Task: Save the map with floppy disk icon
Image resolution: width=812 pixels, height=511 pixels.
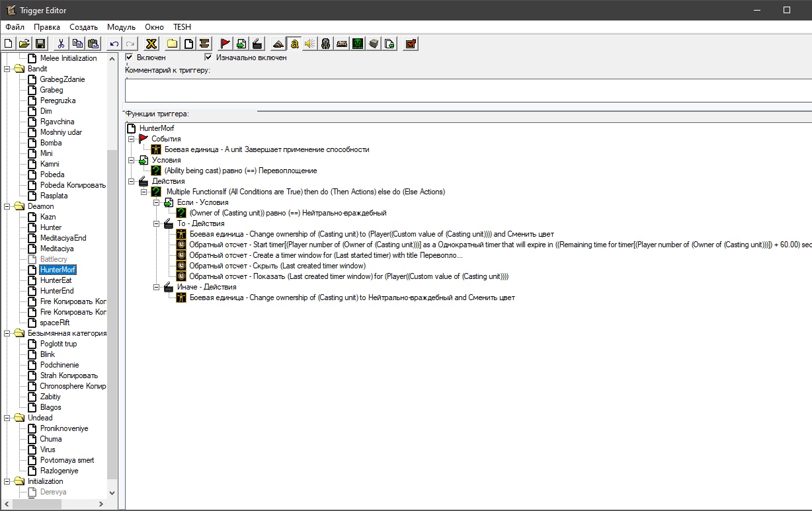Action: [x=40, y=44]
